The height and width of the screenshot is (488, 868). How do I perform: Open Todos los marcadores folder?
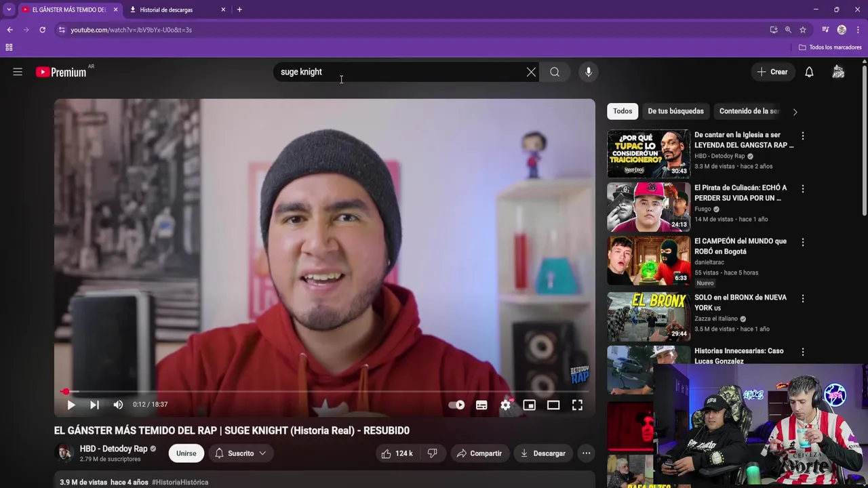click(x=830, y=47)
